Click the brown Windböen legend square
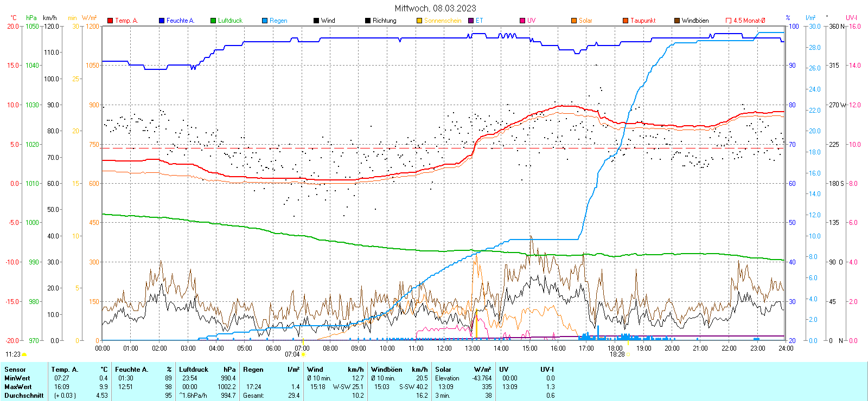868x401 pixels. pos(677,21)
